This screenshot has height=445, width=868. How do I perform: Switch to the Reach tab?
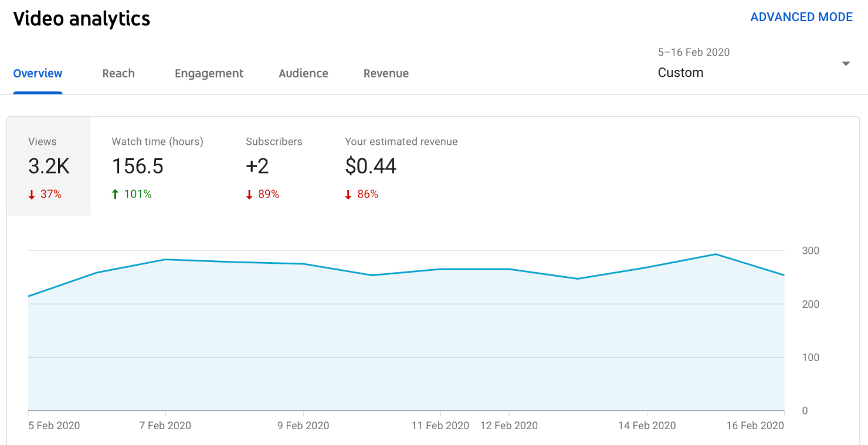(x=118, y=73)
